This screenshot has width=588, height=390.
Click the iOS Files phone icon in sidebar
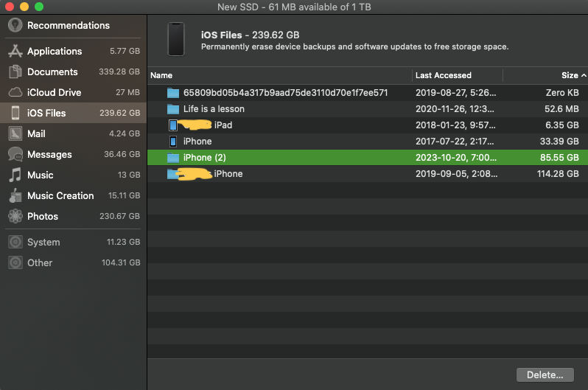pos(15,113)
